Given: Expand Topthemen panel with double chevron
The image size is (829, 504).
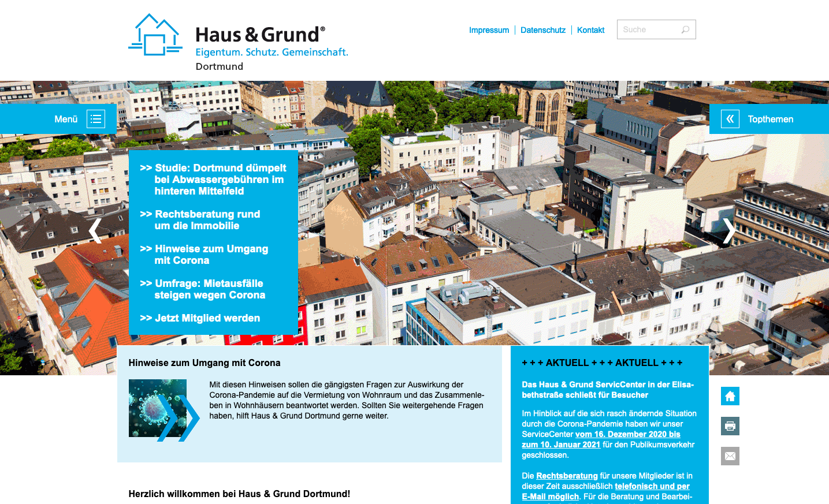Looking at the screenshot, I should pyautogui.click(x=730, y=119).
